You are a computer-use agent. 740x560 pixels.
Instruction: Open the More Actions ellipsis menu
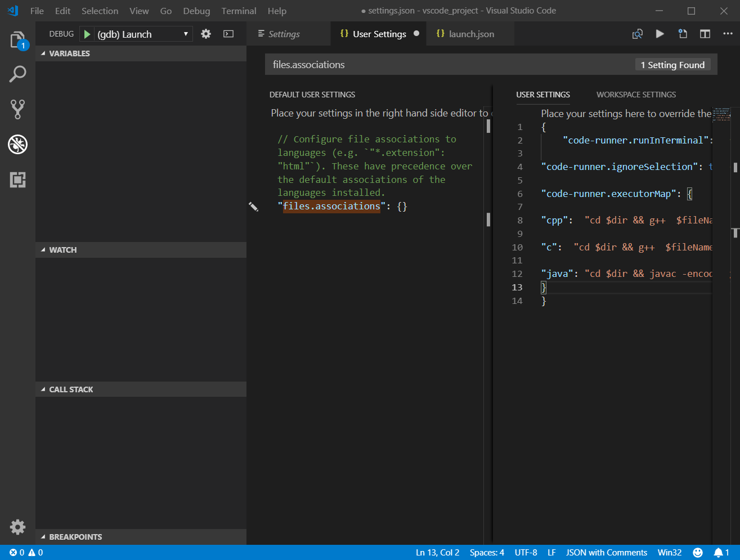728,34
